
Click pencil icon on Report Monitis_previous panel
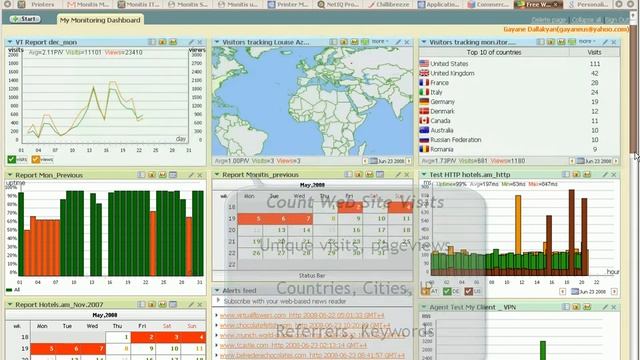click(x=398, y=175)
